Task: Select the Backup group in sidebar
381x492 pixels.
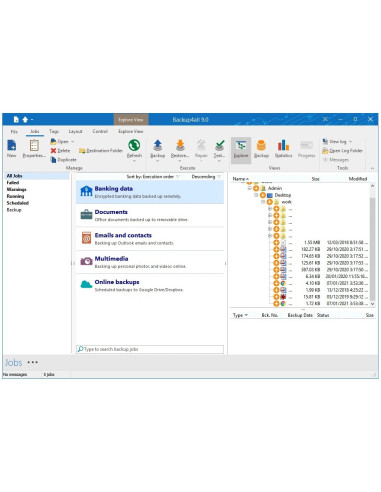Action: point(14,210)
